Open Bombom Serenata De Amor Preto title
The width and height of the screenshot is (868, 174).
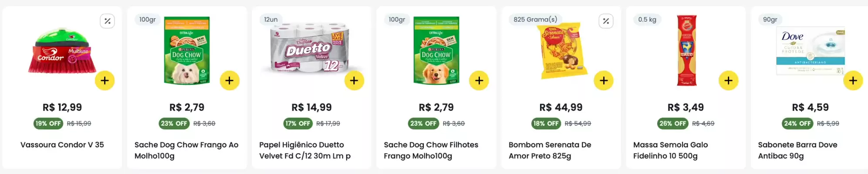(550, 150)
